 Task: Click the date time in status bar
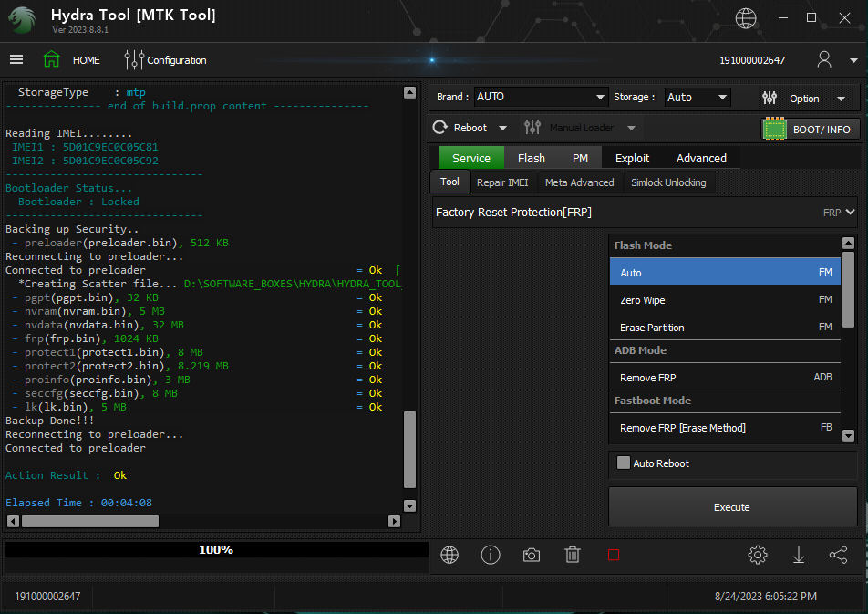[766, 597]
